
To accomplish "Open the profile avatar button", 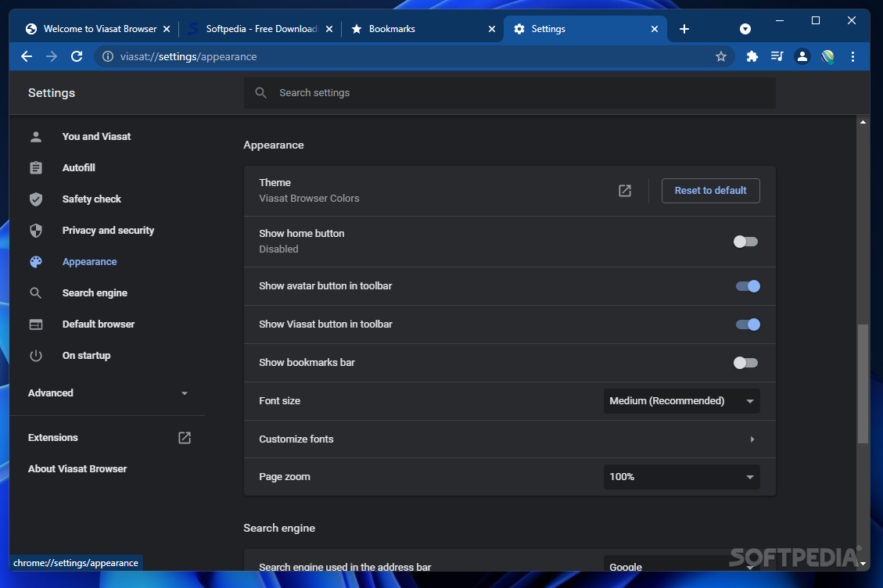I will coord(802,56).
